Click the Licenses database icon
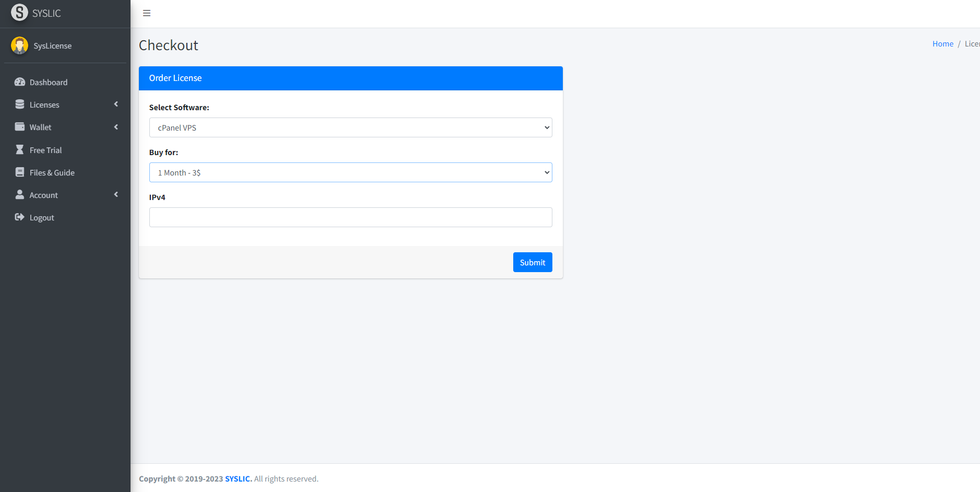The image size is (980, 492). click(20, 104)
